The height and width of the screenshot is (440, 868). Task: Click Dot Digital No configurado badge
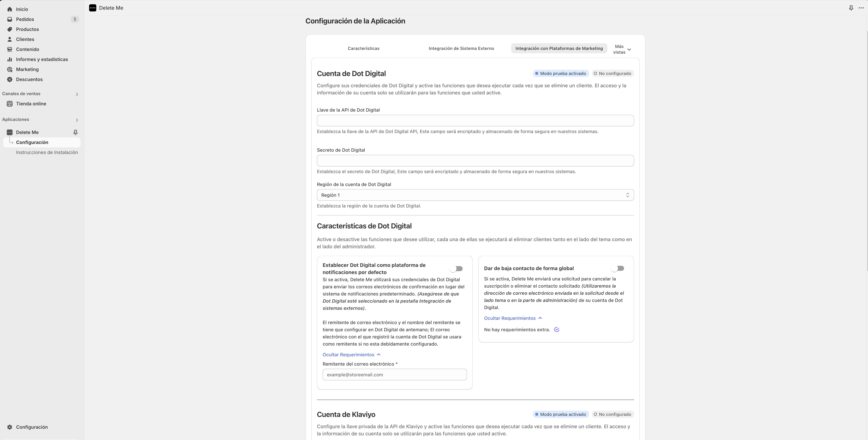click(613, 73)
